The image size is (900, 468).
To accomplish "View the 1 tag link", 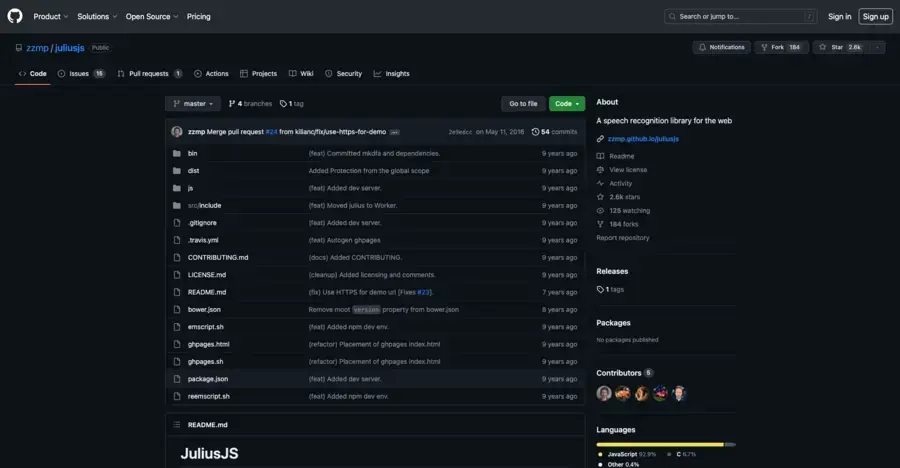I will point(292,103).
